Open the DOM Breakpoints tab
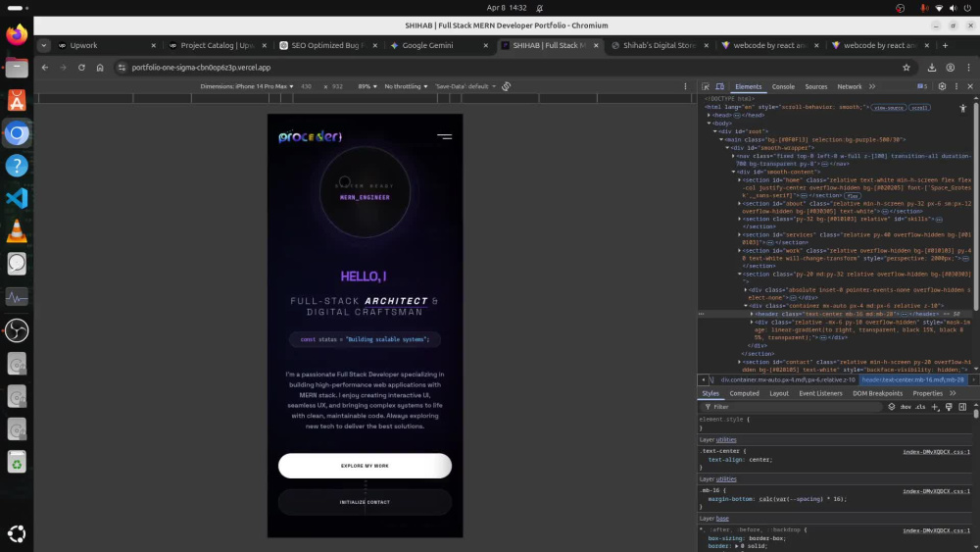Image resolution: width=980 pixels, height=552 pixels. click(877, 393)
